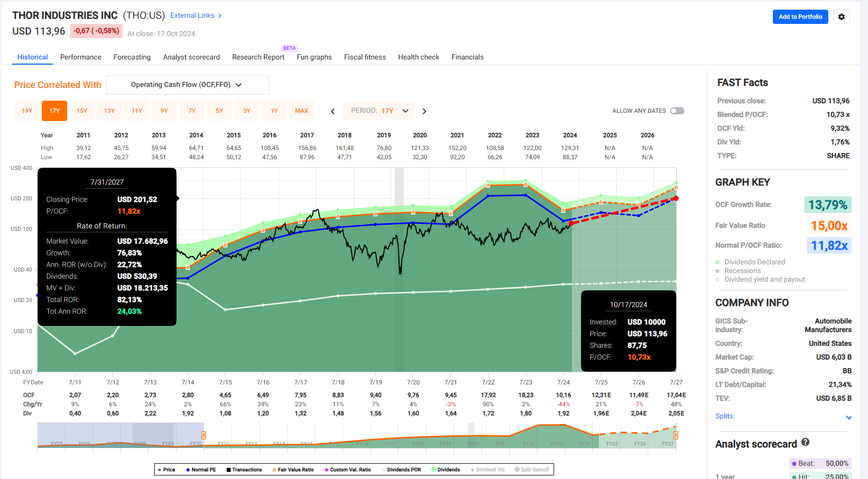This screenshot has height=479, width=868.
Task: Open the settings gear icon
Action: 842,17
